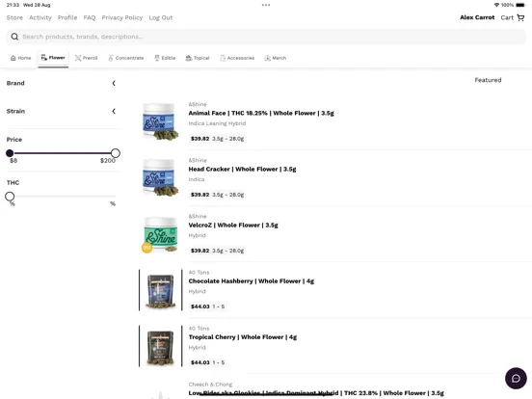Open the Head Cracker Whole Flower title

242,170
